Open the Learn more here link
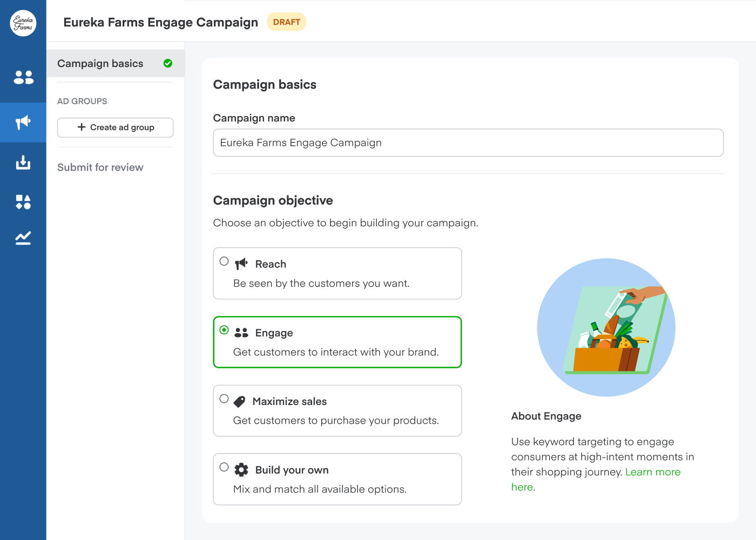This screenshot has height=540, width=756. coord(653,471)
